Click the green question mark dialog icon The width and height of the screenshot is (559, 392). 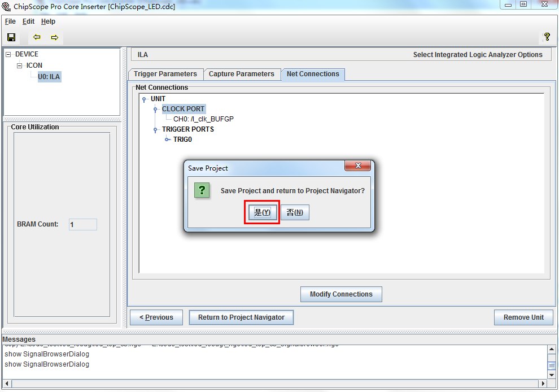[x=202, y=190]
